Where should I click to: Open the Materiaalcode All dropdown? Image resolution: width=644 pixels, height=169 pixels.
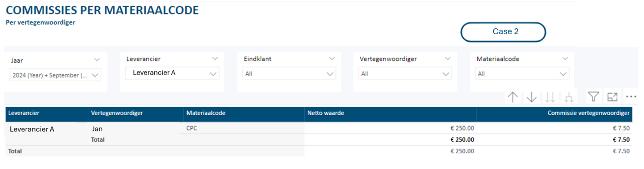[x=522, y=74]
